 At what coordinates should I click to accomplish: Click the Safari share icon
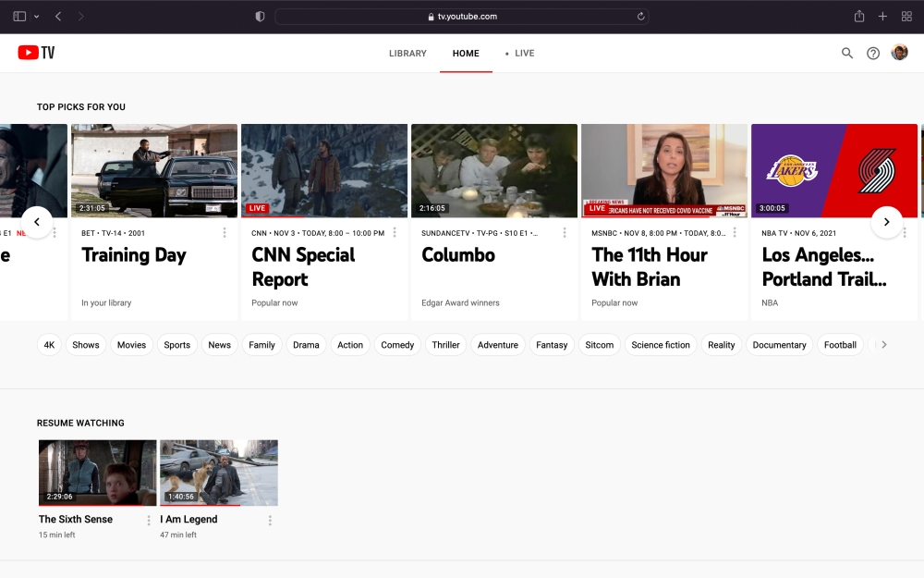click(859, 17)
